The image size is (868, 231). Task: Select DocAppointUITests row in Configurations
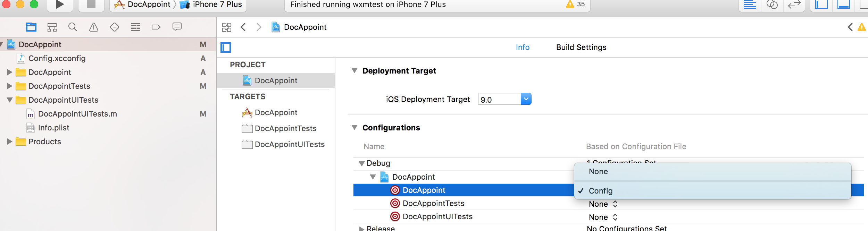pos(608,217)
